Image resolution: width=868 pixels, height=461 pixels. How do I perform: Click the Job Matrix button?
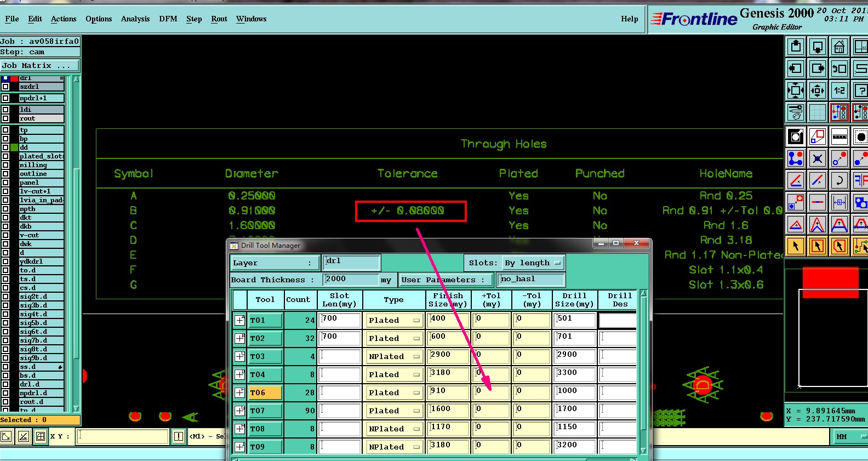(x=40, y=66)
